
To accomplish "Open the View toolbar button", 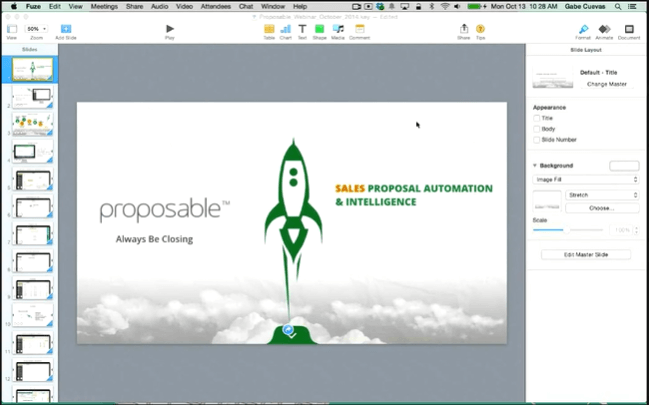I will coord(12,29).
